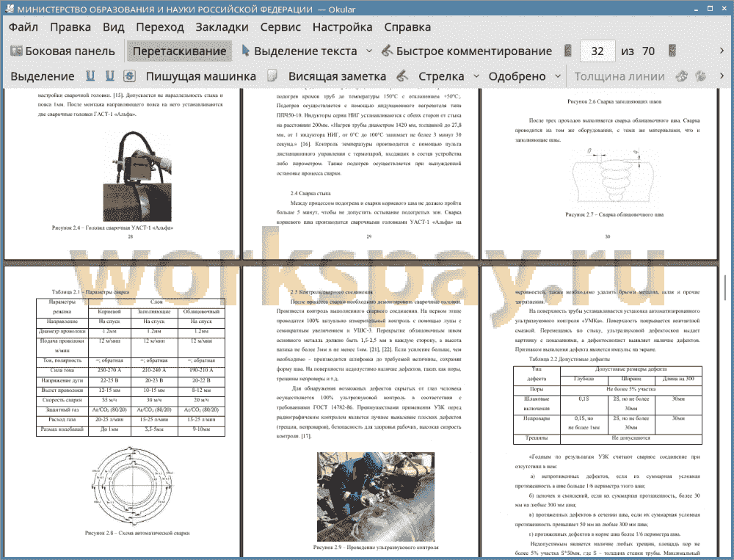Click table cell 'Шлаковые включения'
The image size is (734, 560).
[537, 404]
